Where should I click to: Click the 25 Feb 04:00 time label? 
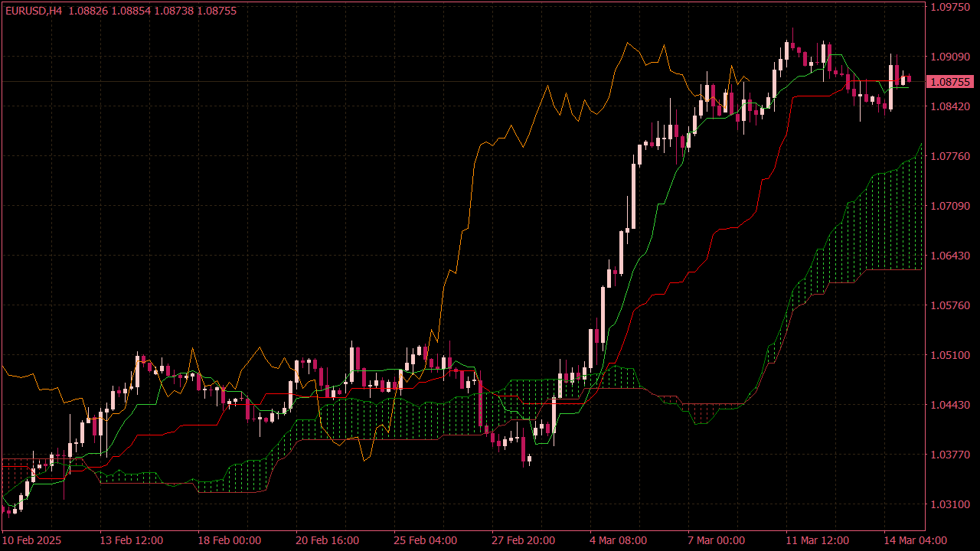[425, 540]
